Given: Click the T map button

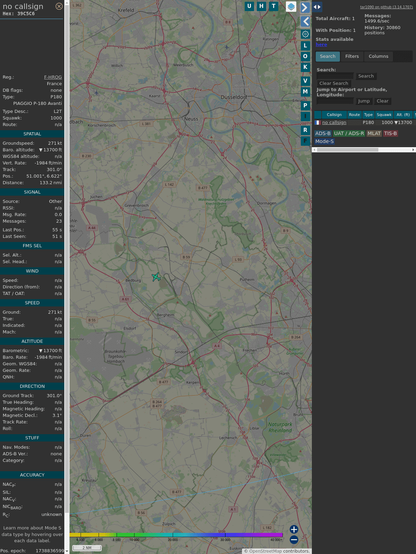Looking at the screenshot, I should [273, 6].
